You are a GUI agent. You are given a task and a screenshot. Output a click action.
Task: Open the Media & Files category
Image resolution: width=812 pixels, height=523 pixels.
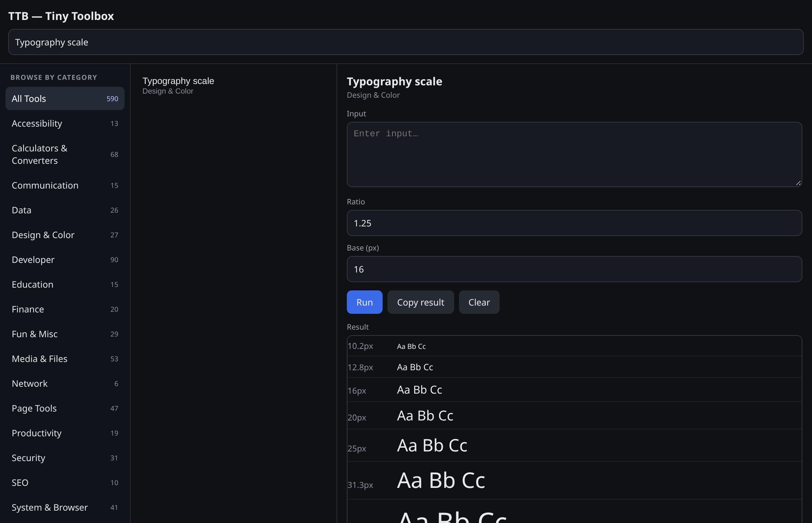tap(65, 359)
